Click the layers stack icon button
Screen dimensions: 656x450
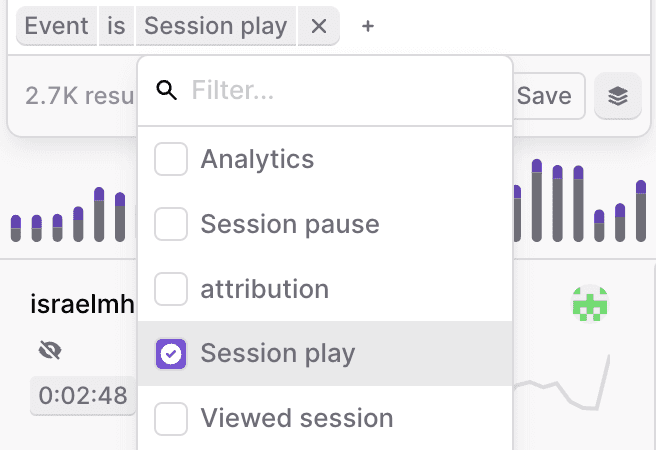618,96
